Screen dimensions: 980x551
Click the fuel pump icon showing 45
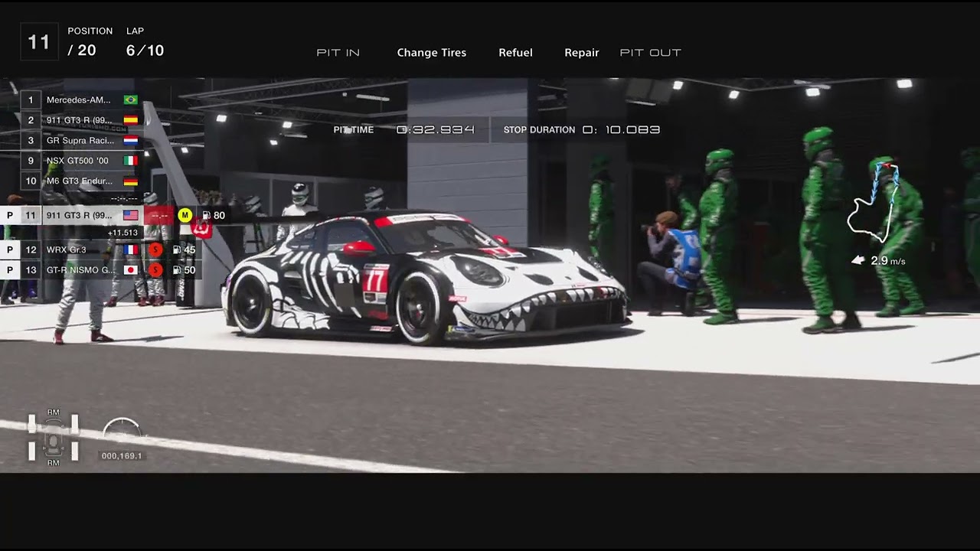click(x=177, y=249)
